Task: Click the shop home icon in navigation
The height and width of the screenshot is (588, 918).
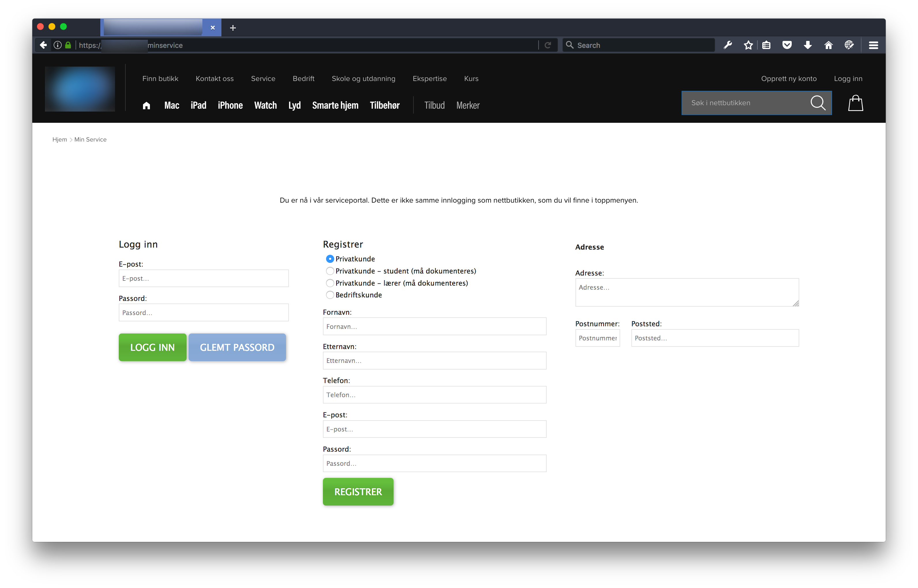Action: (146, 106)
